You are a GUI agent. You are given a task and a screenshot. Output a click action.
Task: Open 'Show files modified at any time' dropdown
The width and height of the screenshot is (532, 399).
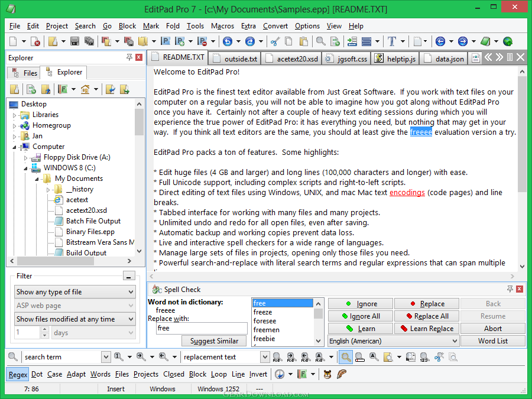75,319
